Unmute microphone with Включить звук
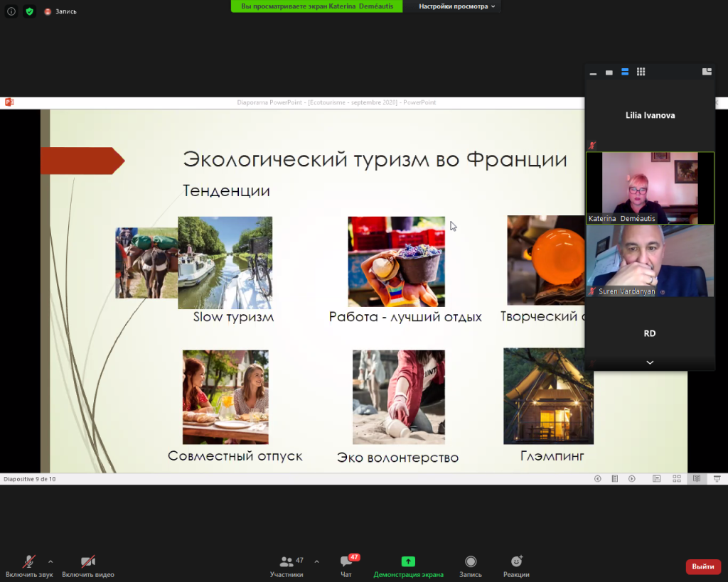This screenshot has width=728, height=582. 29,566
